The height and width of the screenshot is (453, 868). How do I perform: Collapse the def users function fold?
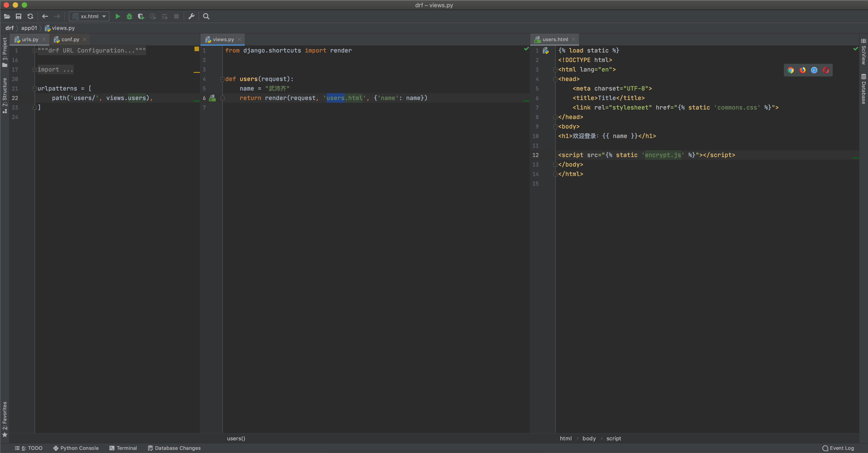(x=222, y=79)
